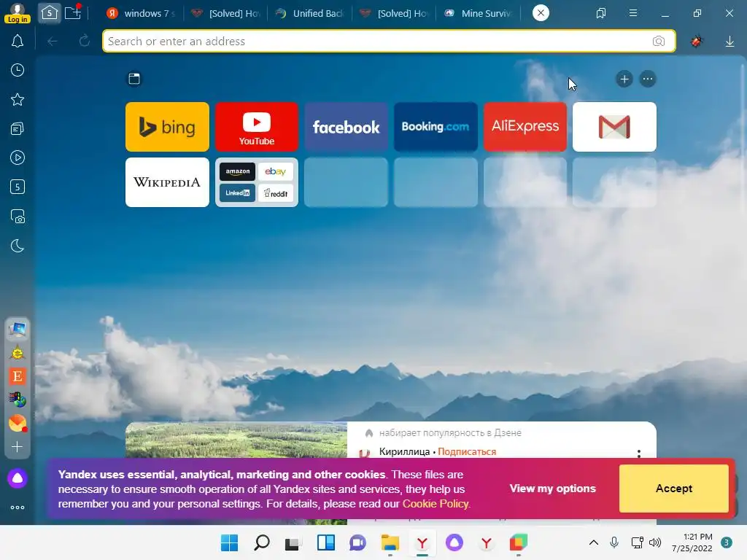The width and height of the screenshot is (747, 560).
Task: Click View my options button
Action: pyautogui.click(x=553, y=488)
